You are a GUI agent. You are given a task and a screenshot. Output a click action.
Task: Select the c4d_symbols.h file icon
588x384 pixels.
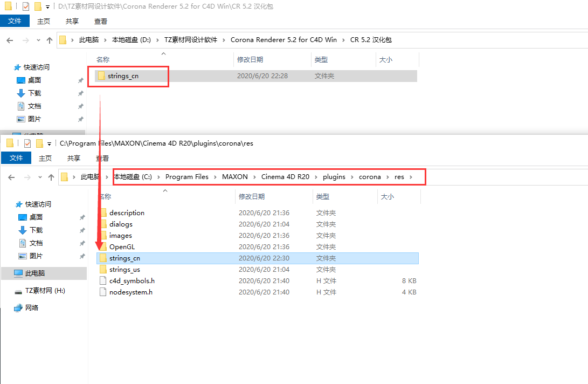click(103, 281)
